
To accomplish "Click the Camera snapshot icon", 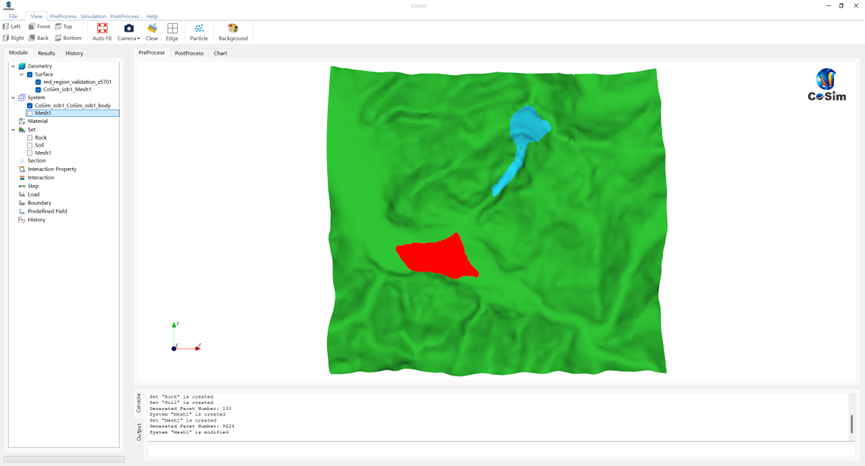I will (129, 29).
